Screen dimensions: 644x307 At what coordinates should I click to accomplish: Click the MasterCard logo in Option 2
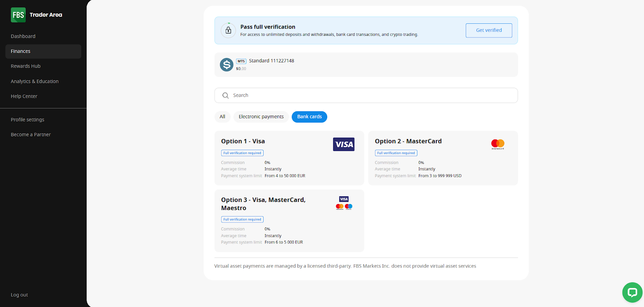point(498,144)
